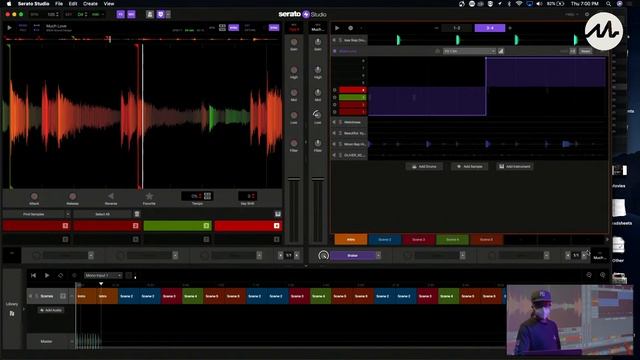
Task: Click the keyboard mode icon above pads
Action: (278, 214)
